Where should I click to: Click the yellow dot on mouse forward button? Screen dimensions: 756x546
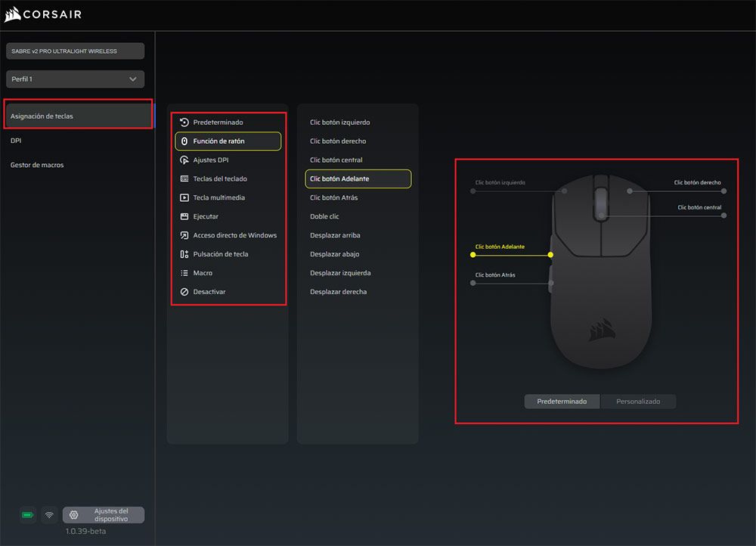pyautogui.click(x=550, y=255)
